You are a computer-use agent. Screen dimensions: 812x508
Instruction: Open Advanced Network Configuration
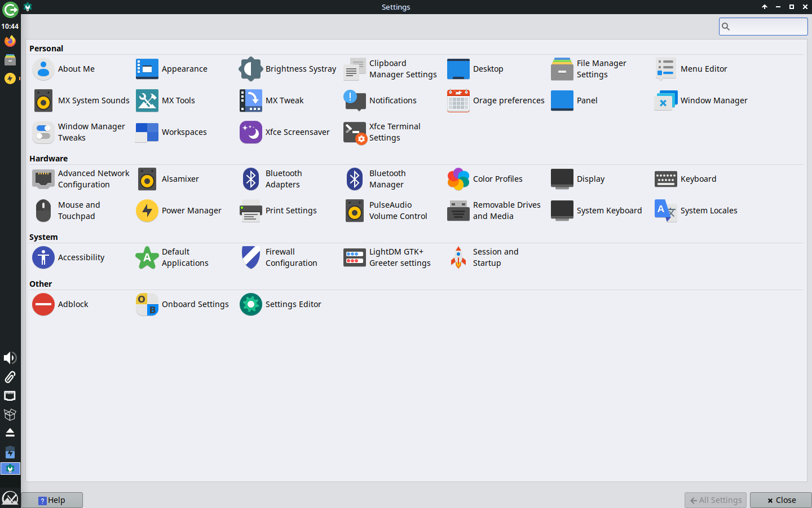(x=81, y=179)
